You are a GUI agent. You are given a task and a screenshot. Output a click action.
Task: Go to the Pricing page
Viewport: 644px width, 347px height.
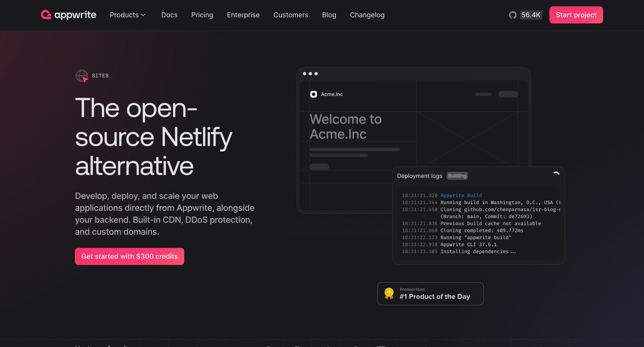tap(202, 15)
